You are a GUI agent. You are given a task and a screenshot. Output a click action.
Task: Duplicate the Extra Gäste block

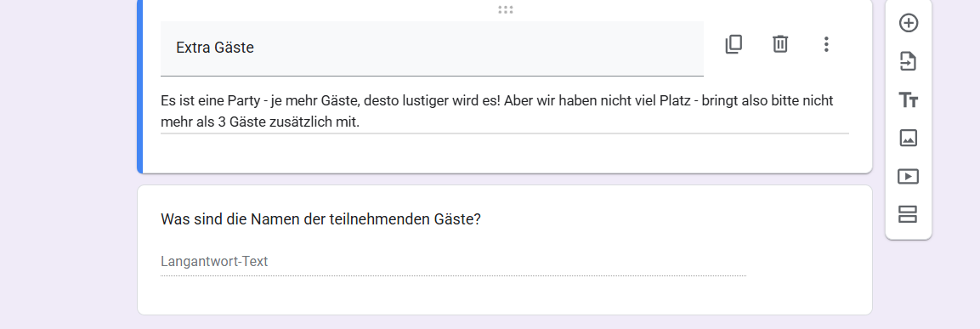click(x=734, y=44)
